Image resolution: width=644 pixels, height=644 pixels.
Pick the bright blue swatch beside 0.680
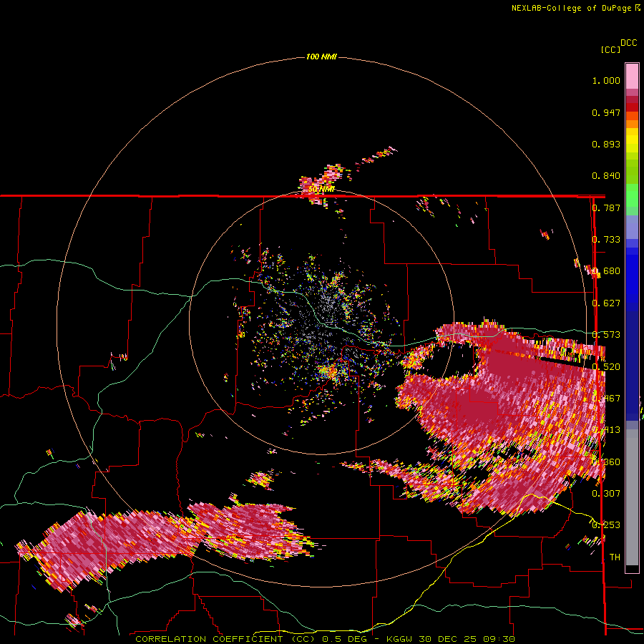(x=632, y=275)
